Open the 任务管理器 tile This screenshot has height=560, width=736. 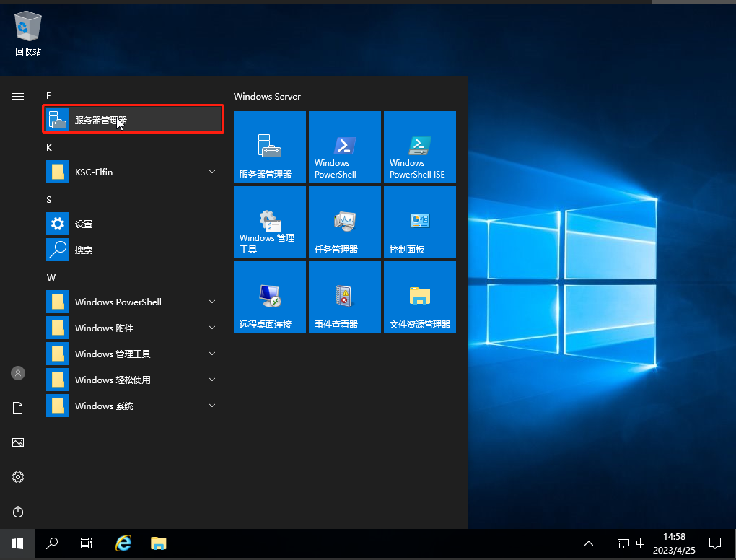tap(344, 222)
